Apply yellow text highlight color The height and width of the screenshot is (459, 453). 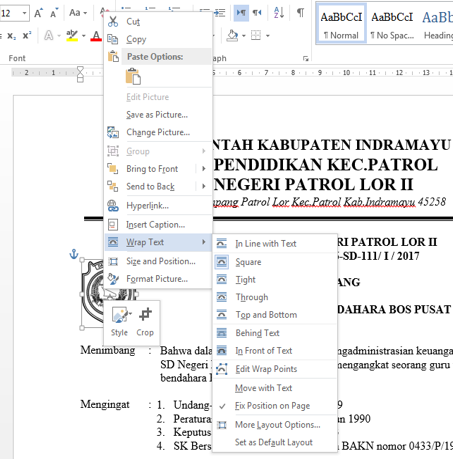tap(72, 35)
